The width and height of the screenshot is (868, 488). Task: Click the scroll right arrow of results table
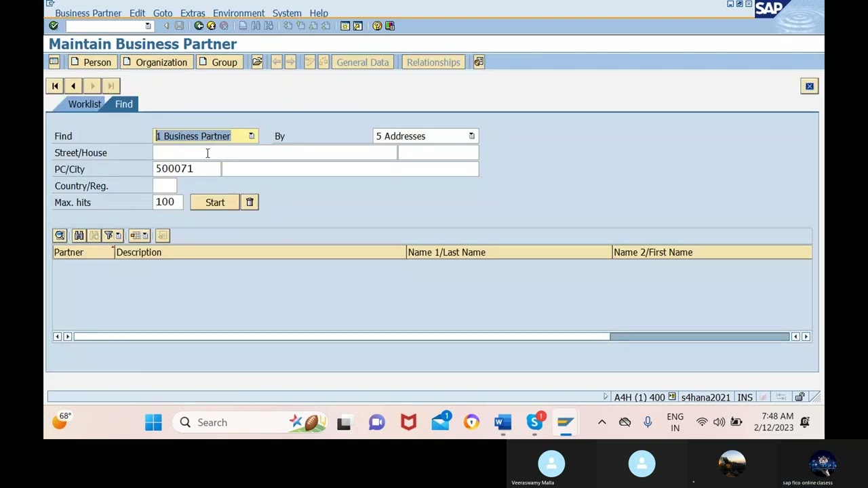(x=806, y=336)
